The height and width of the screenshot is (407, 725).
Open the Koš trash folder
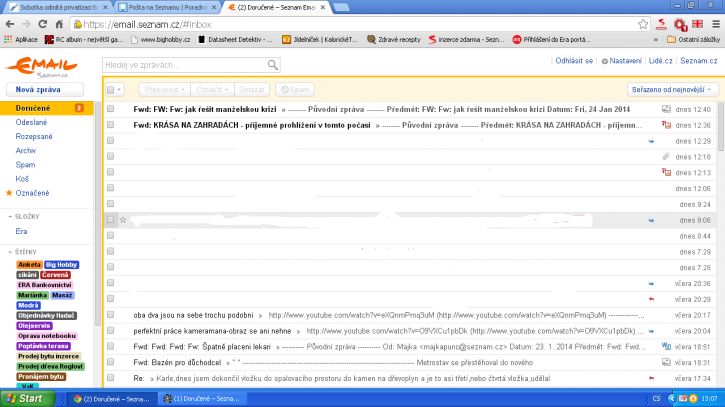(x=22, y=179)
